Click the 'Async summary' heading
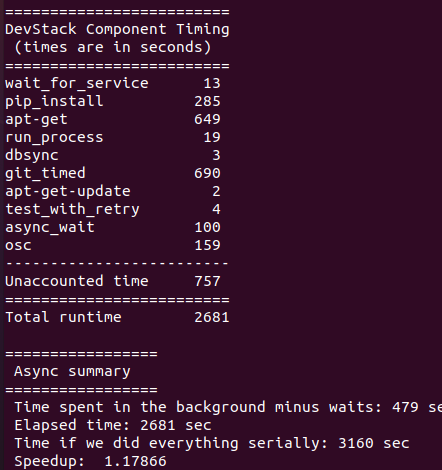442x470 pixels. pos(72,372)
